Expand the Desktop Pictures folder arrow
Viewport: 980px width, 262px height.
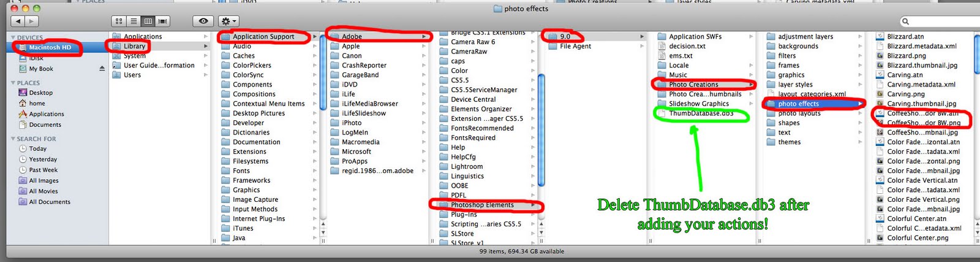315,114
